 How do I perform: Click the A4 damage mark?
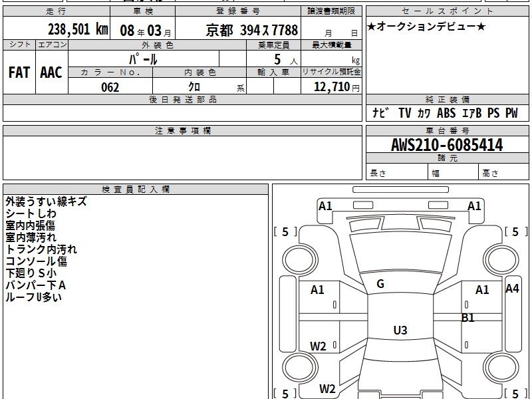512,289
